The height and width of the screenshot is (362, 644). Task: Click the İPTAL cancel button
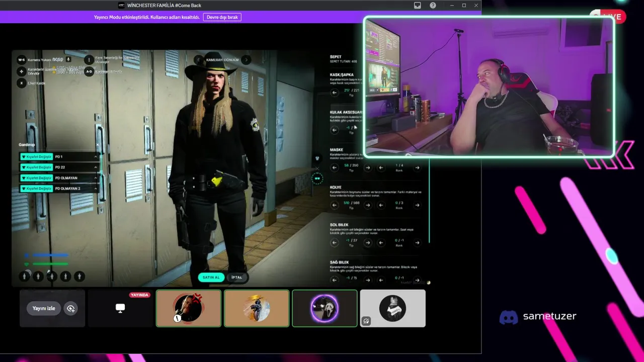[x=236, y=277]
